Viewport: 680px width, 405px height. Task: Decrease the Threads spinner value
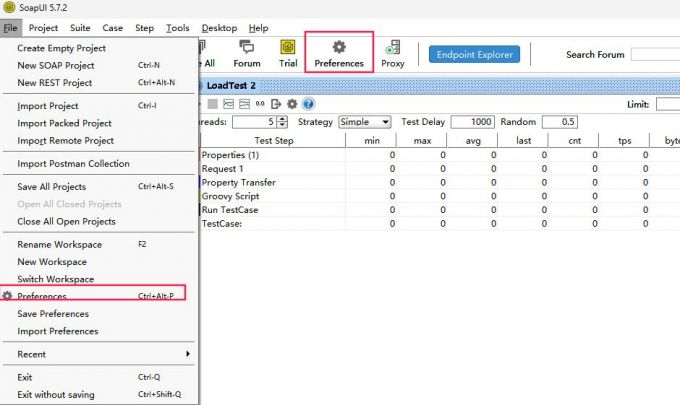[282, 125]
